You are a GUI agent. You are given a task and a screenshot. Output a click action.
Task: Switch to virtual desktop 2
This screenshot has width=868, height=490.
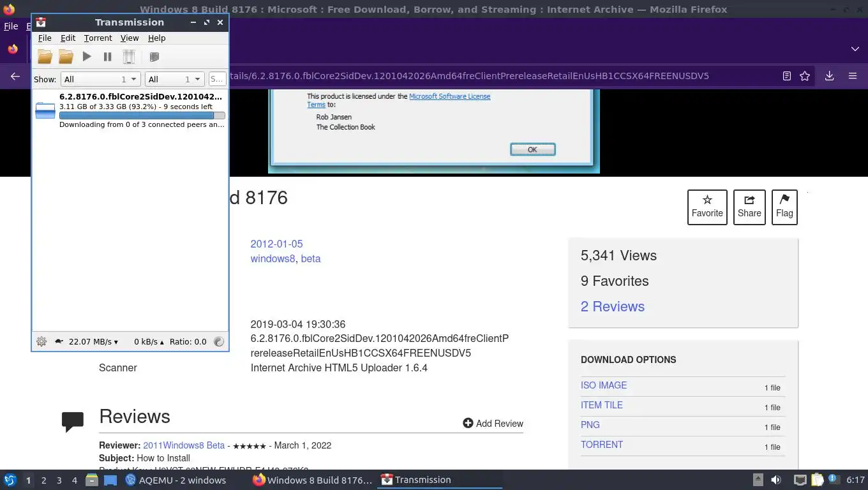43,480
